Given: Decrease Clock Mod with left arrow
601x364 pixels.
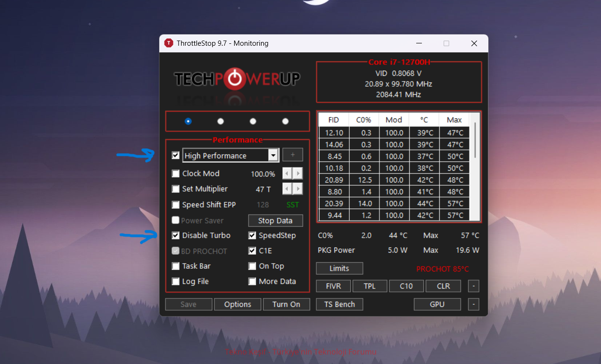Looking at the screenshot, I should click(x=287, y=174).
